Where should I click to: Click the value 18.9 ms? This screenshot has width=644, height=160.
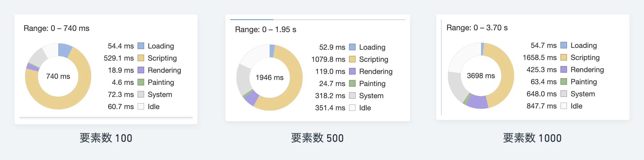[x=121, y=70]
